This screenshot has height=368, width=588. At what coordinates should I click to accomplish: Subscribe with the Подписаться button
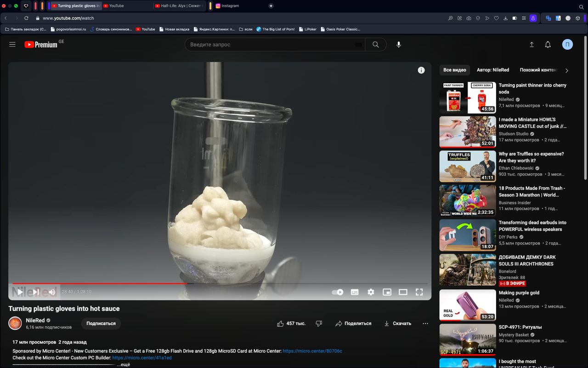[101, 323]
